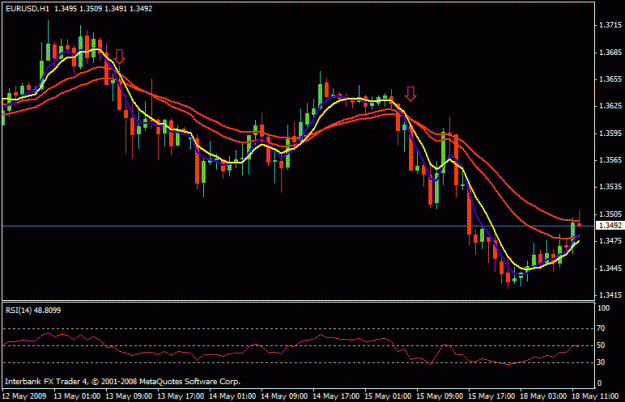The height and width of the screenshot is (402, 625).
Task: Click the 14 May 01:00 time label
Action: (x=232, y=396)
